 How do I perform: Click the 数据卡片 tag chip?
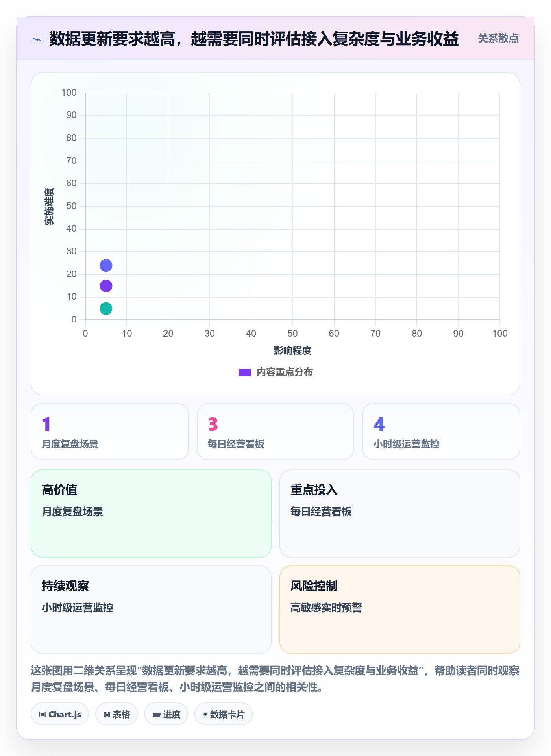click(x=224, y=714)
